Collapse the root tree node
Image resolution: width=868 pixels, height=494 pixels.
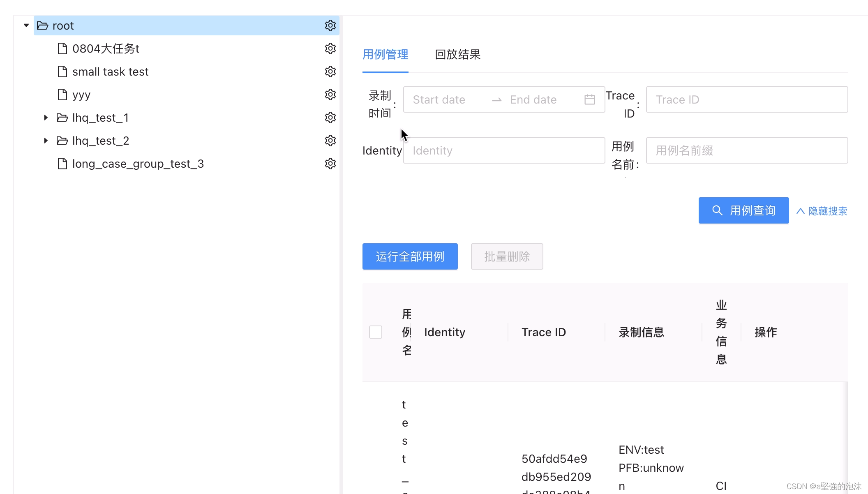(26, 25)
